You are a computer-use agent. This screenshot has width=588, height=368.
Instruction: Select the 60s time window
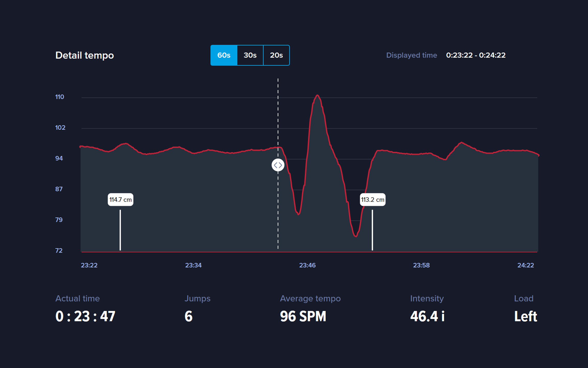click(x=224, y=55)
